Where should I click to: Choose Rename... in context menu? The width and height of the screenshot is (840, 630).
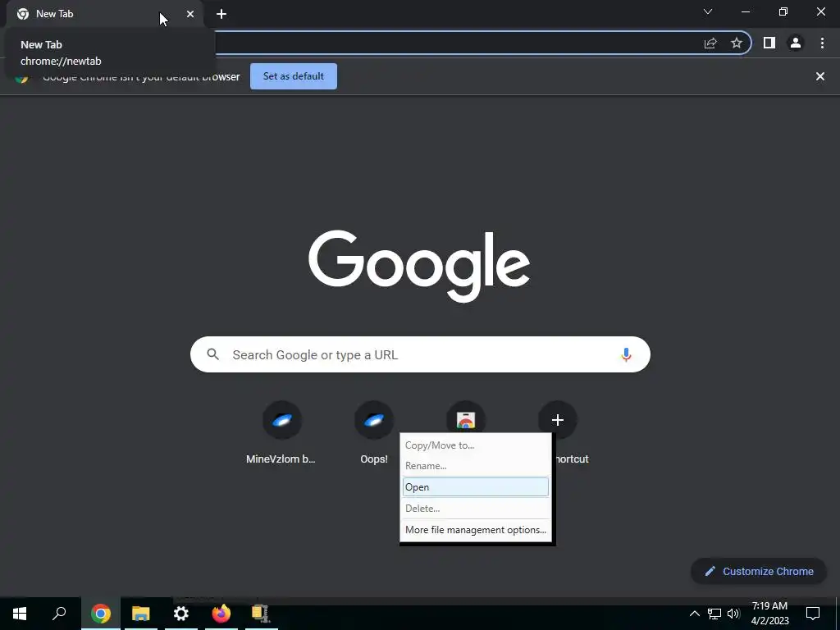click(476, 466)
